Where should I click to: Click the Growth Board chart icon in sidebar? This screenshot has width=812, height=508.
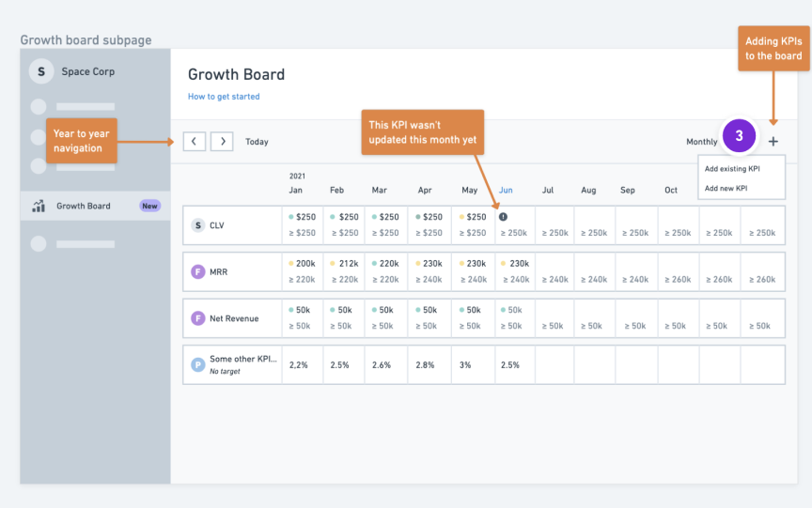tap(39, 207)
